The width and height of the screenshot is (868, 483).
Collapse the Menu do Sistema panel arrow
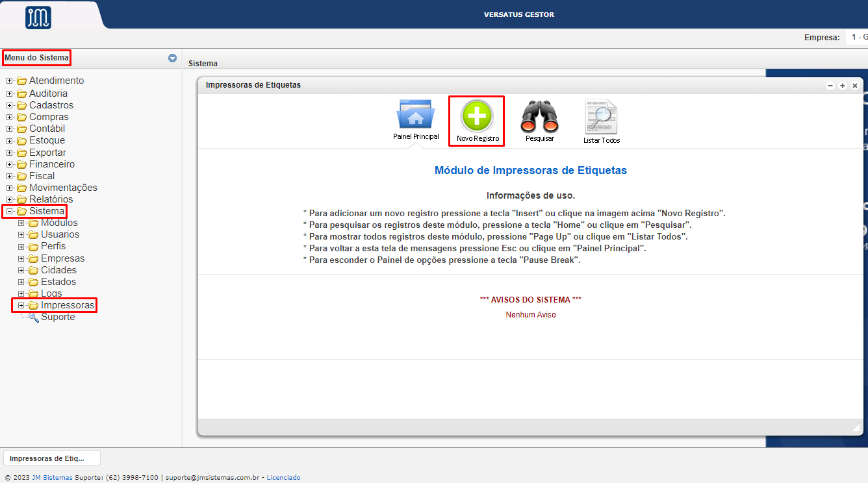pyautogui.click(x=172, y=58)
